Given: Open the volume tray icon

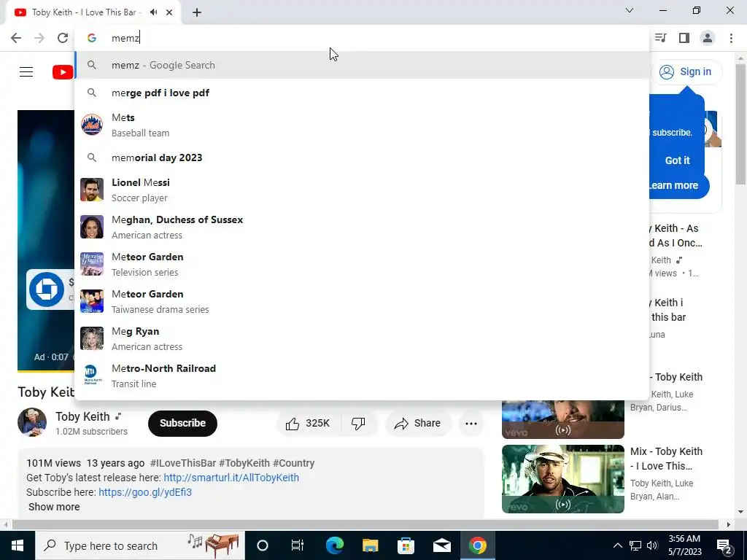Looking at the screenshot, I should [x=653, y=545].
